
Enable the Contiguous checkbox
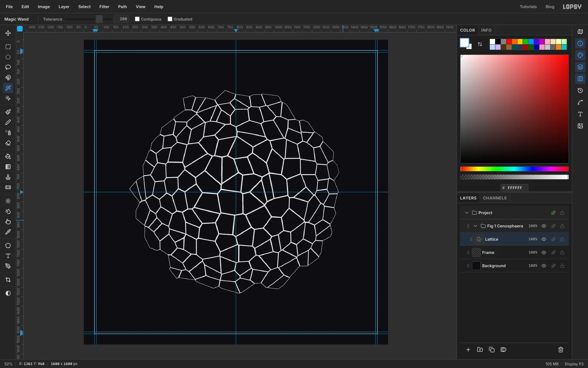137,19
